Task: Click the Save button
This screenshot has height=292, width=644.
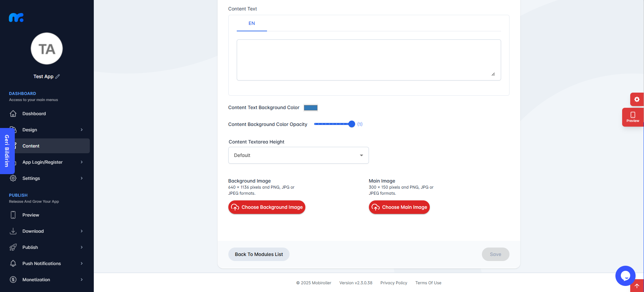Action: [495, 254]
